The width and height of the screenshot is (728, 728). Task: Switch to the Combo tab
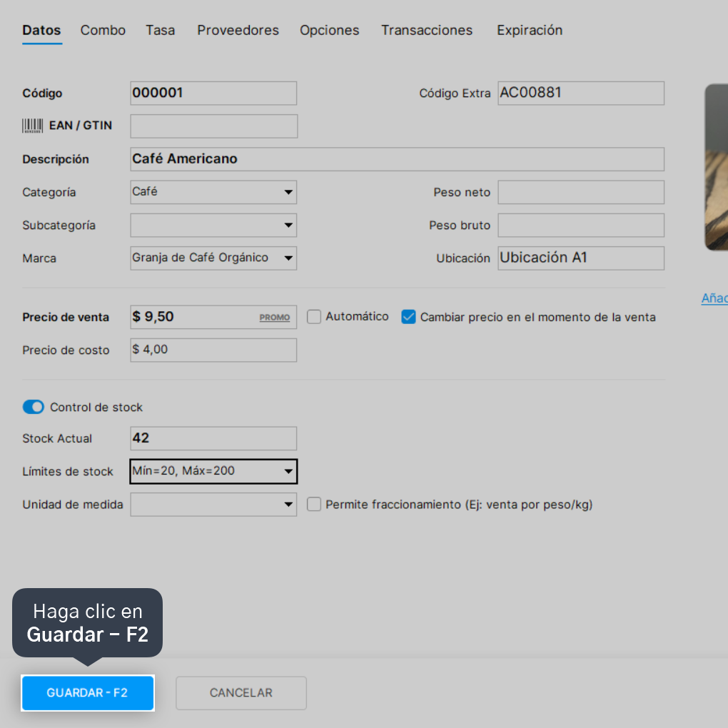click(x=103, y=30)
